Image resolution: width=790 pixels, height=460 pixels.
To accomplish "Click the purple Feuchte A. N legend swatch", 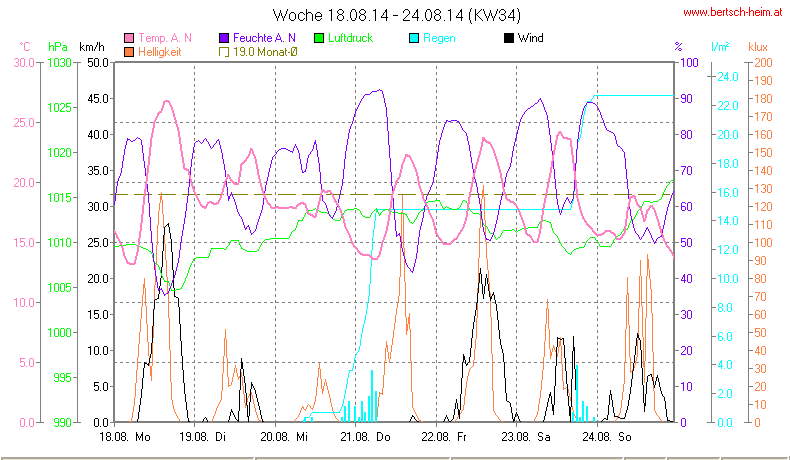I will tap(224, 38).
